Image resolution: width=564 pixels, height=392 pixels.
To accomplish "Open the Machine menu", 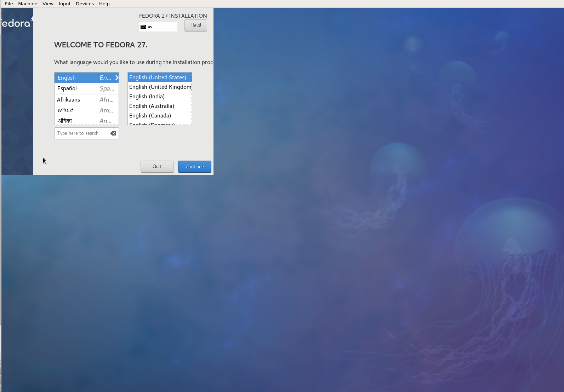I will (x=28, y=4).
